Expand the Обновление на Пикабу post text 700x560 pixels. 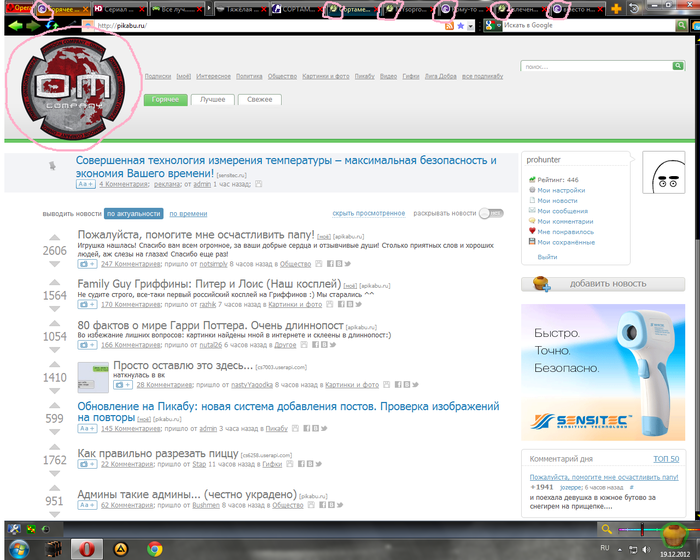pyautogui.click(x=87, y=428)
